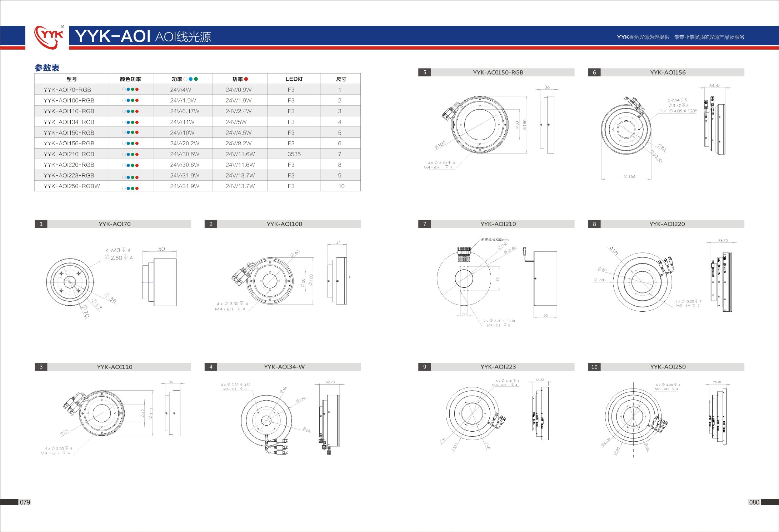779x532 pixels.
Task: Click the "YYK-AOI156" drawing section header
Action: pyautogui.click(x=666, y=72)
